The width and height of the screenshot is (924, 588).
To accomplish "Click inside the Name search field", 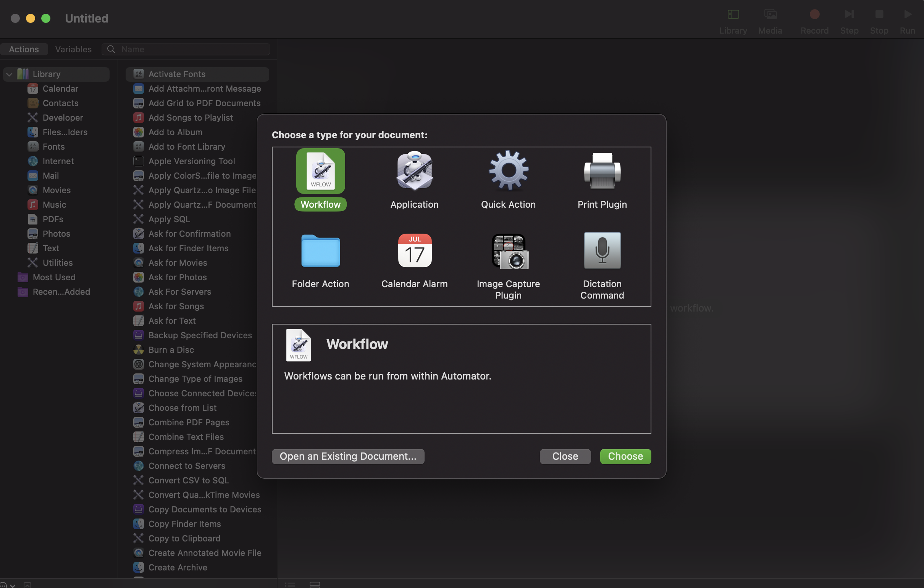I will point(186,49).
